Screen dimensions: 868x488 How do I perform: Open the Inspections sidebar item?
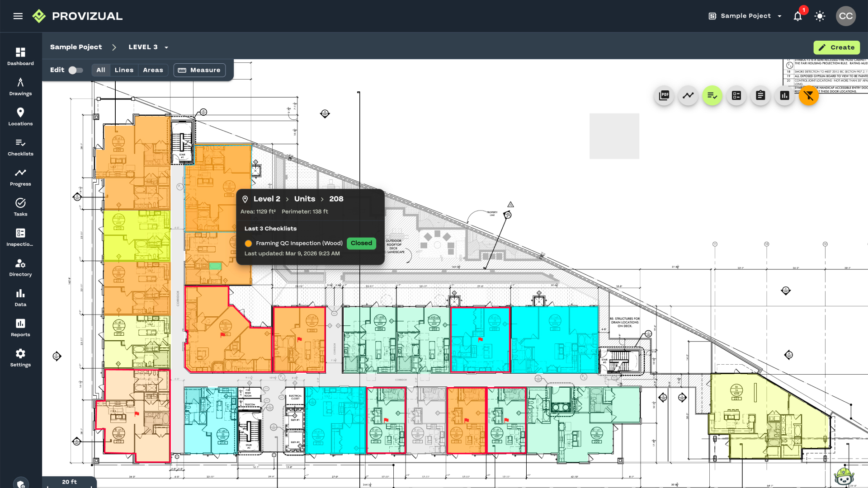coord(20,237)
